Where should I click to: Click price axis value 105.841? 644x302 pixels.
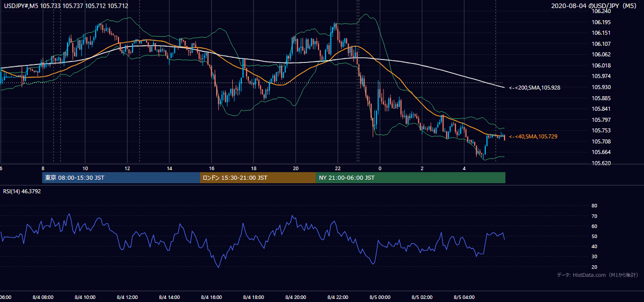[602, 109]
